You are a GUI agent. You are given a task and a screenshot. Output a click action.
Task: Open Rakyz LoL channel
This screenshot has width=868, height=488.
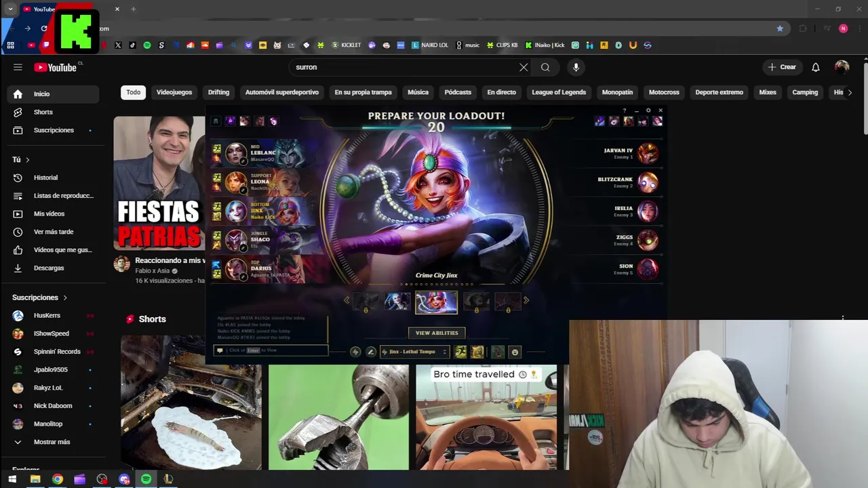point(54,388)
